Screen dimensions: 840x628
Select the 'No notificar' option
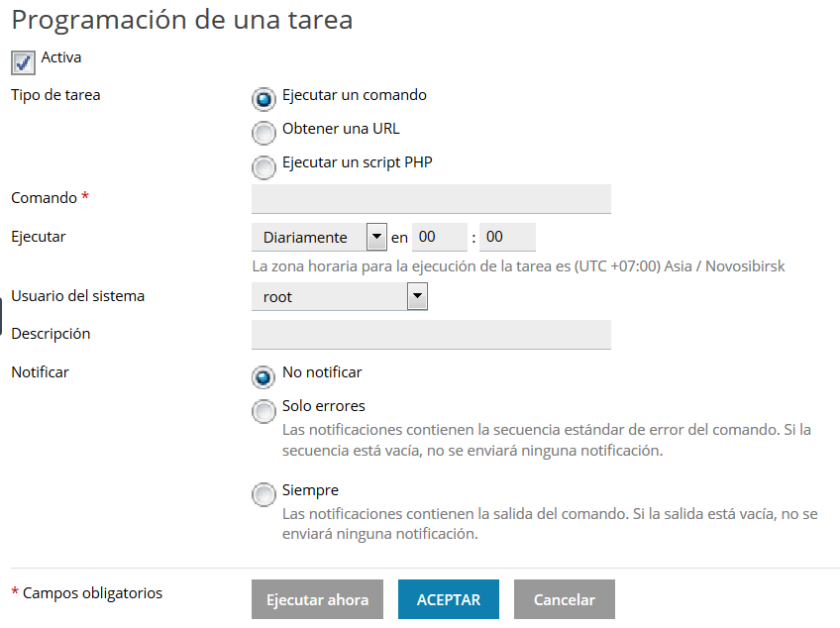tap(263, 376)
